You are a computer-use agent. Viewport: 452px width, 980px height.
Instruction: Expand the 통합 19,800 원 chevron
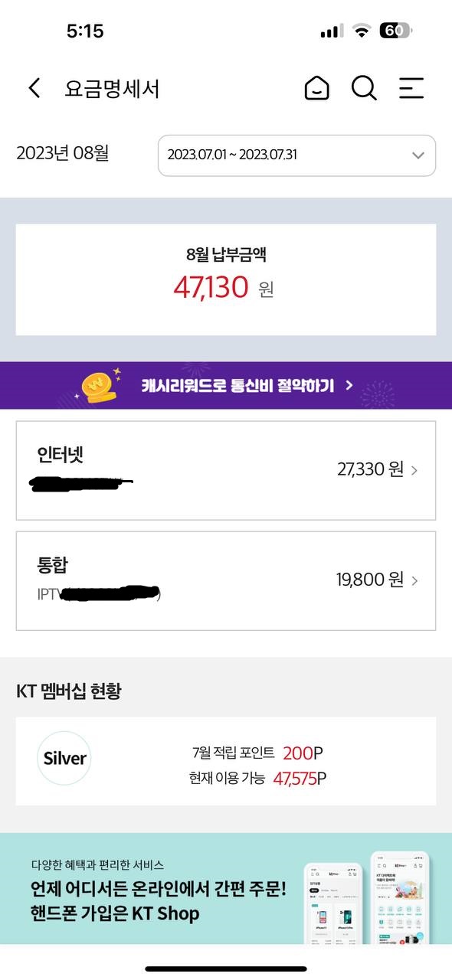[414, 580]
